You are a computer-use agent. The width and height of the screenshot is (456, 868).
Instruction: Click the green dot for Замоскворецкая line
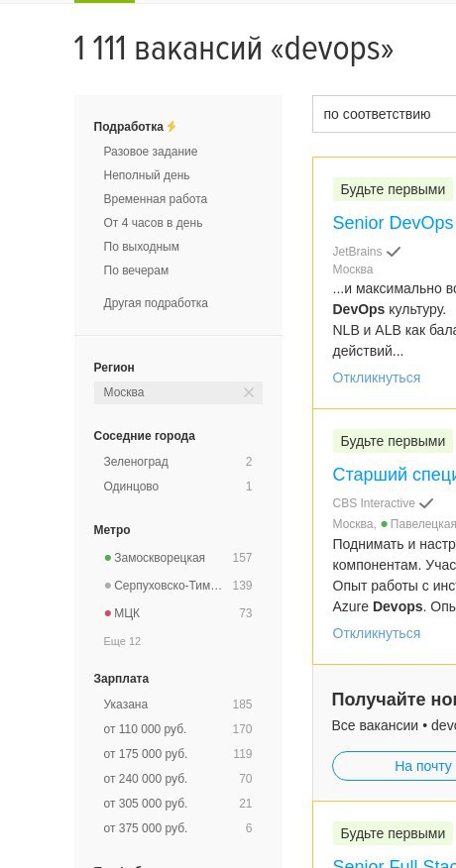[x=108, y=558]
